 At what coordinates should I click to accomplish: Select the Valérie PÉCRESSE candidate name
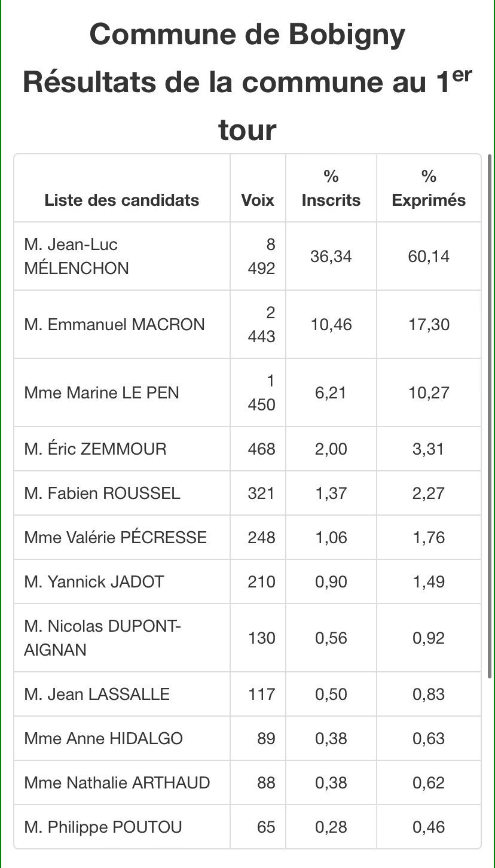(115, 537)
